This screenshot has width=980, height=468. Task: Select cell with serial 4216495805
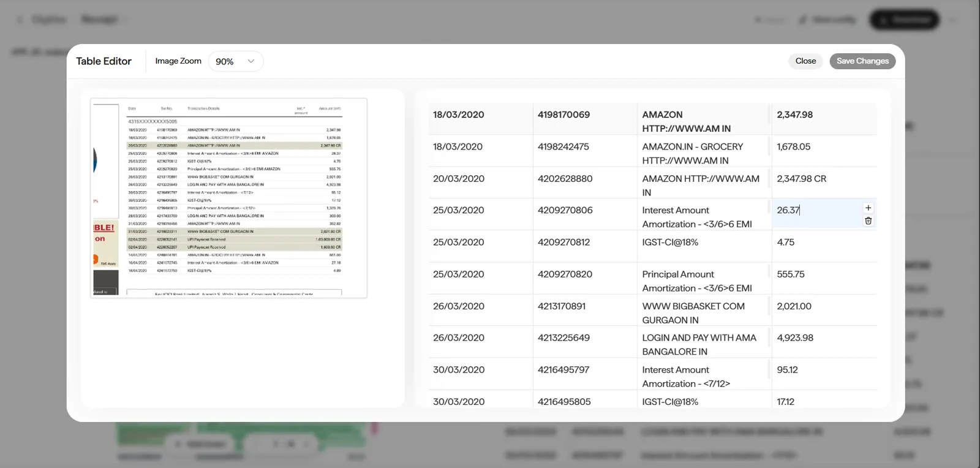coord(584,399)
